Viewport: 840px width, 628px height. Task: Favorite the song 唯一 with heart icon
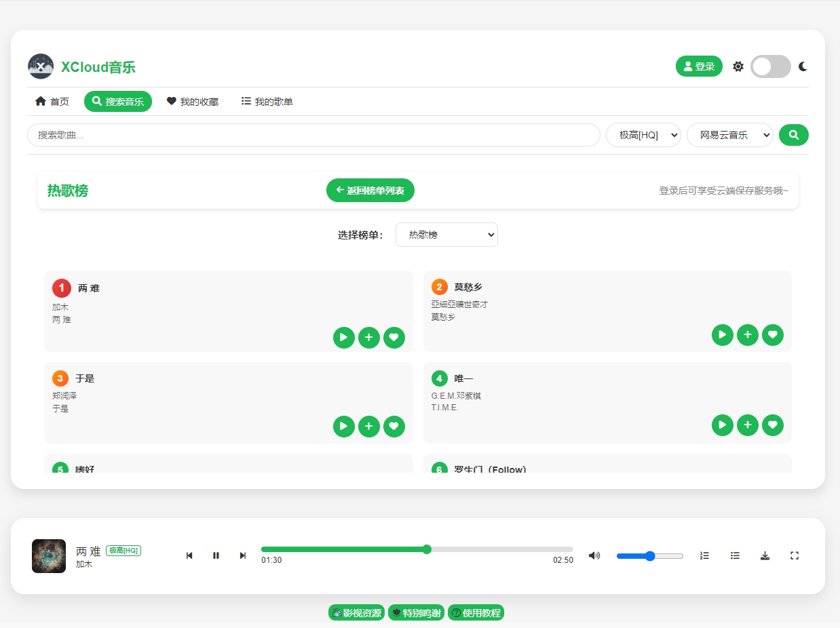point(772,425)
